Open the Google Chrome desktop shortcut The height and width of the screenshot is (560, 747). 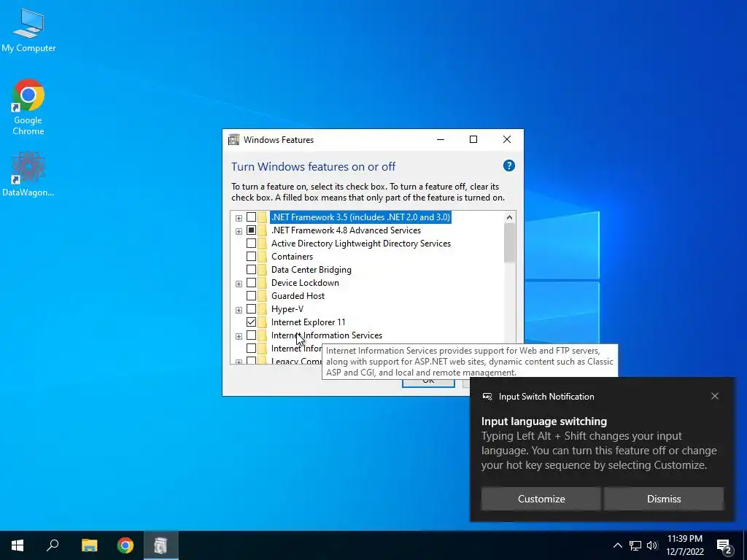click(x=28, y=106)
